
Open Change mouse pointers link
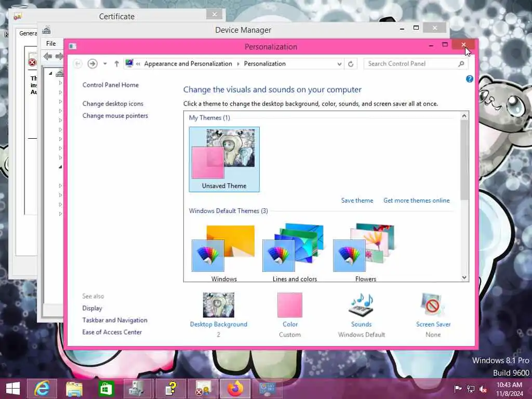(x=115, y=116)
